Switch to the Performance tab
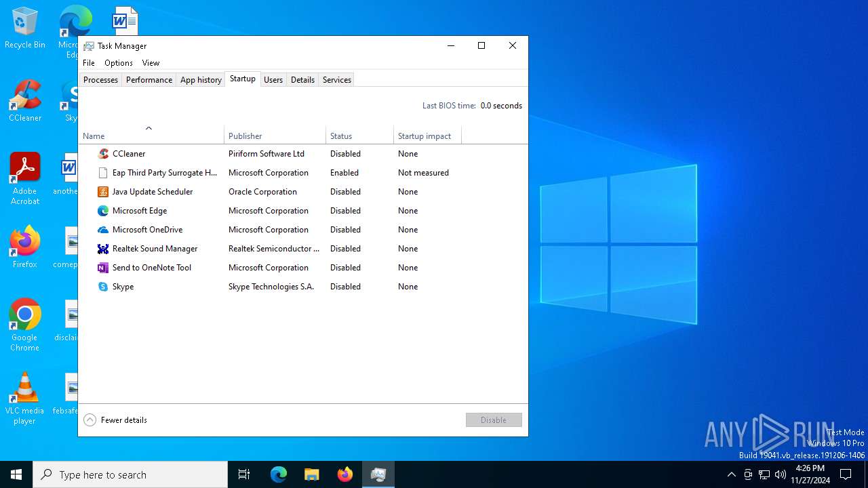This screenshot has height=488, width=868. 149,80
